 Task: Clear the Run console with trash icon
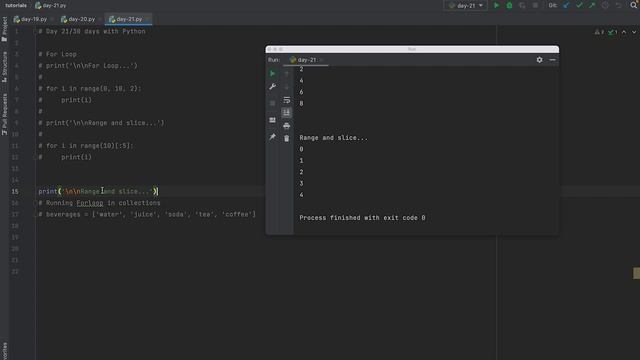point(287,139)
